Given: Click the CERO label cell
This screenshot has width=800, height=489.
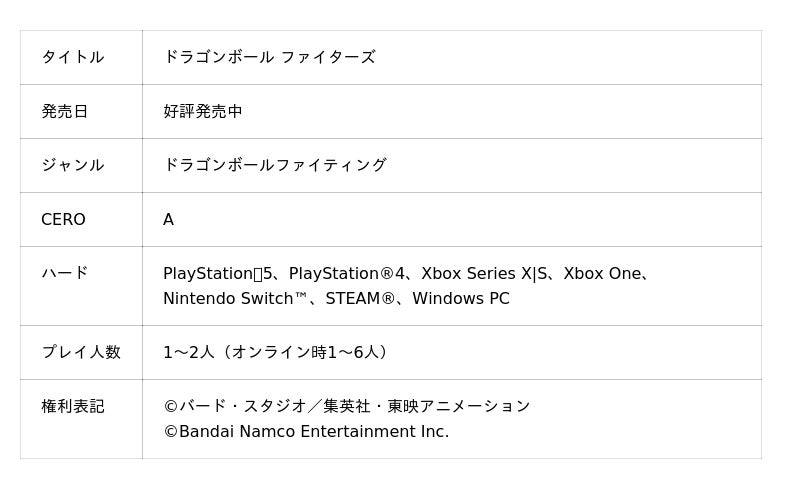Looking at the screenshot, I should click(63, 219).
